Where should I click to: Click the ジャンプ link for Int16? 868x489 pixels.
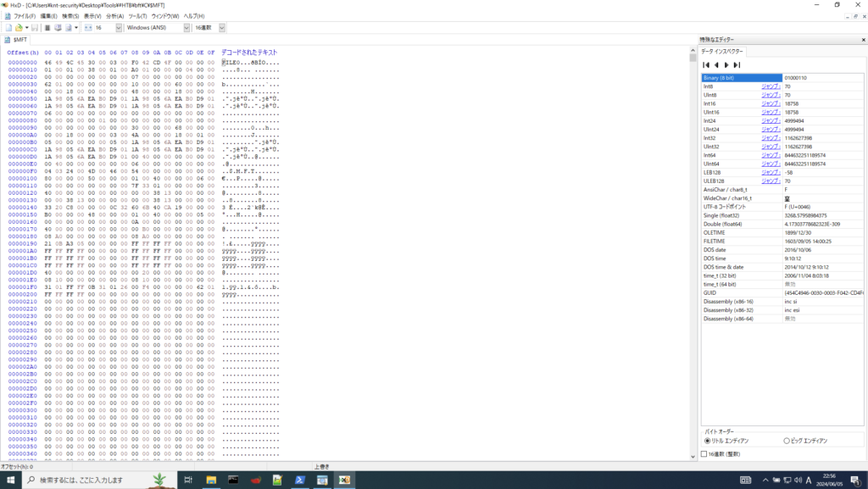(x=771, y=103)
